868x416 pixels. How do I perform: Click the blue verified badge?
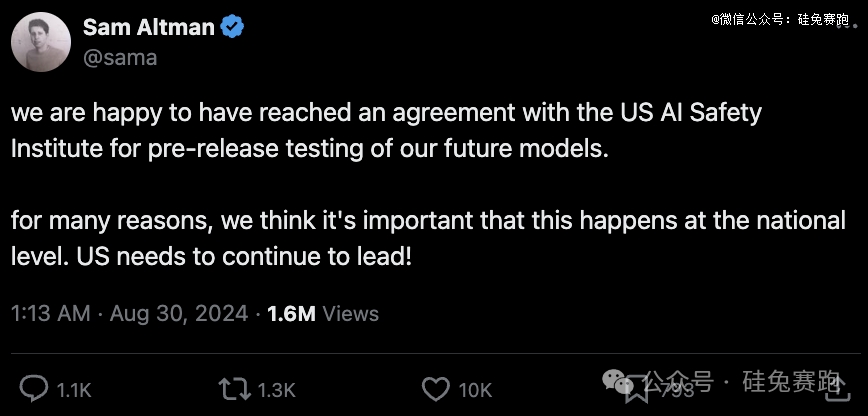click(x=233, y=27)
